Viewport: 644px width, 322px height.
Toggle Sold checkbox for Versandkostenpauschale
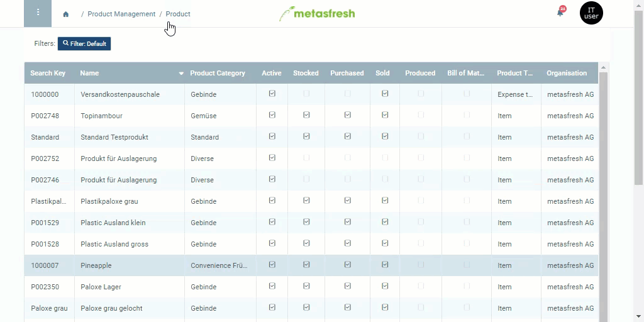tap(385, 94)
